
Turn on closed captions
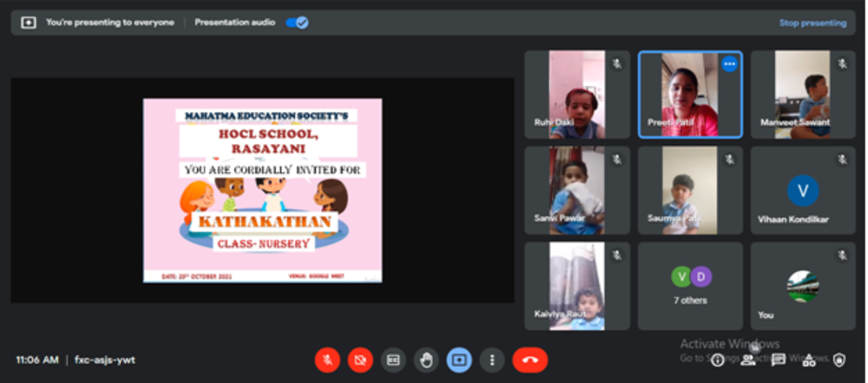click(393, 360)
